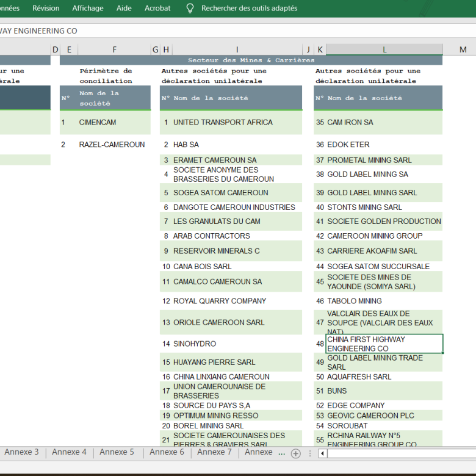Select cell GOLD LABEL MINING SA
This screenshot has width=476, height=476.
384,175
